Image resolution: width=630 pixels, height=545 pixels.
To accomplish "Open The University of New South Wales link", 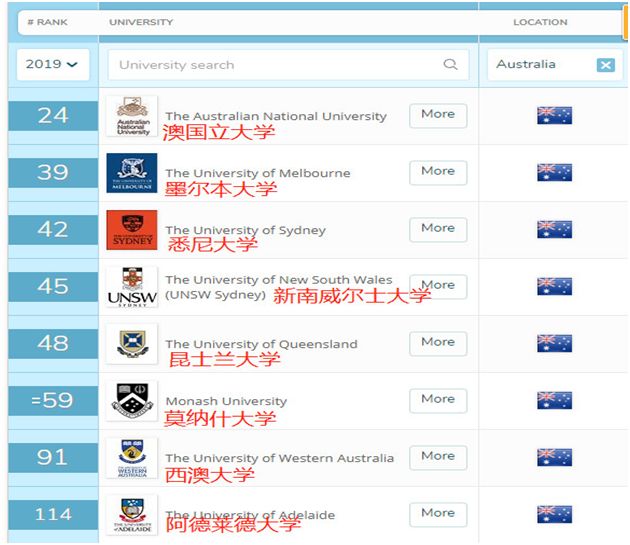I will (x=279, y=287).
